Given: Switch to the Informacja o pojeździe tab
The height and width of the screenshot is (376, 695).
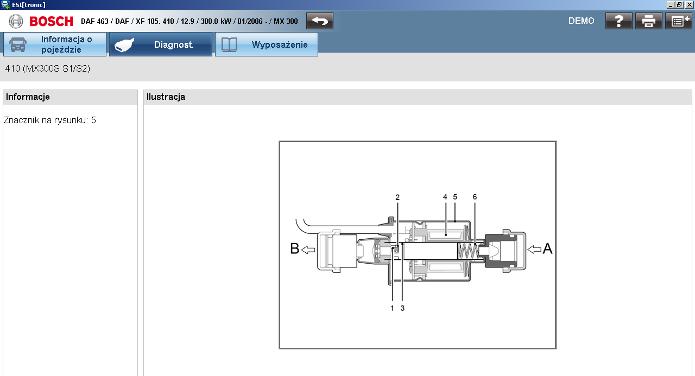Looking at the screenshot, I should coord(55,44).
